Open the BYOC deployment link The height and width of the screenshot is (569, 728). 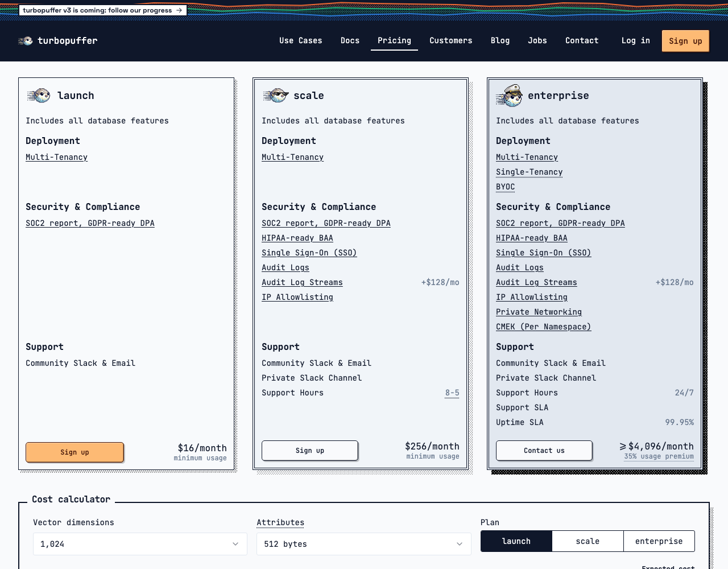pos(505,187)
